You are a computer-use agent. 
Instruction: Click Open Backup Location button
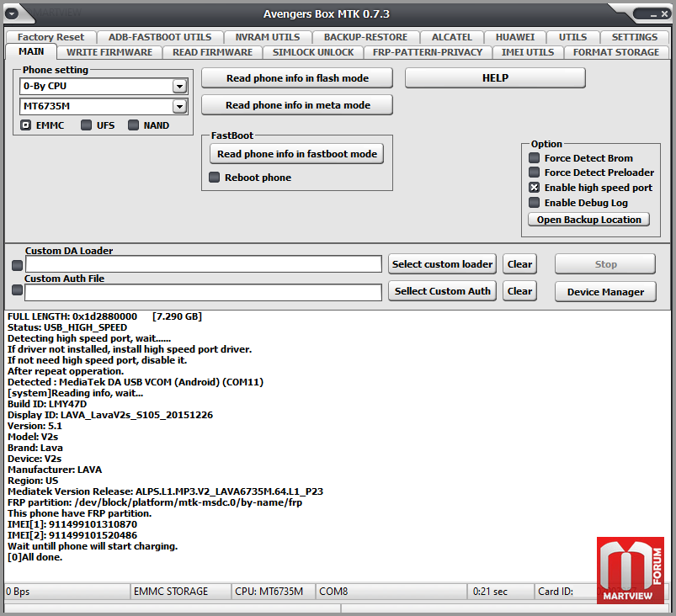point(589,220)
